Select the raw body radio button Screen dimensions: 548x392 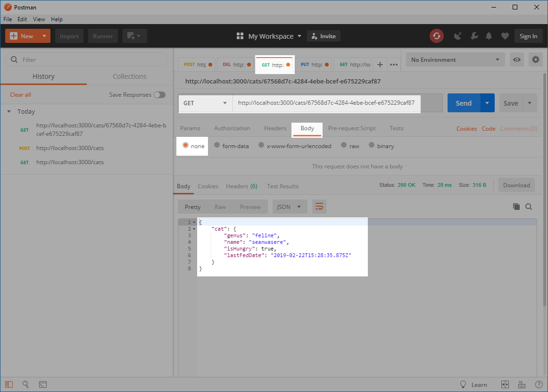pyautogui.click(x=344, y=145)
